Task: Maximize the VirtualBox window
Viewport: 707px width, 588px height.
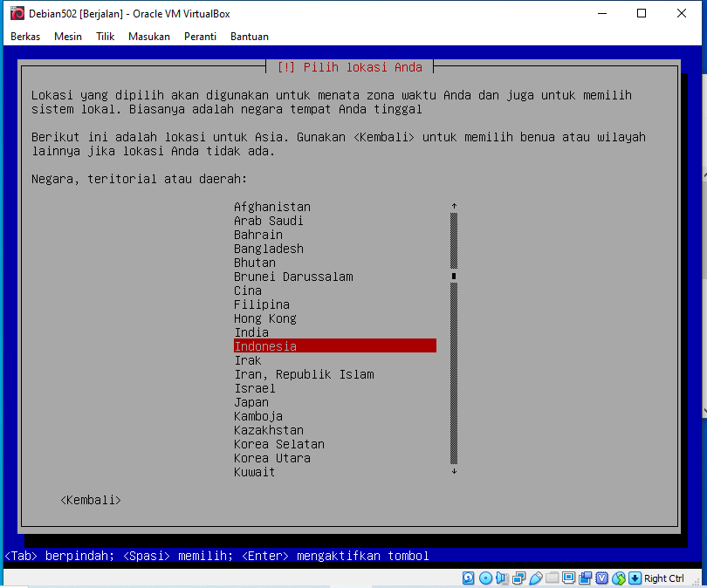Action: [642, 13]
